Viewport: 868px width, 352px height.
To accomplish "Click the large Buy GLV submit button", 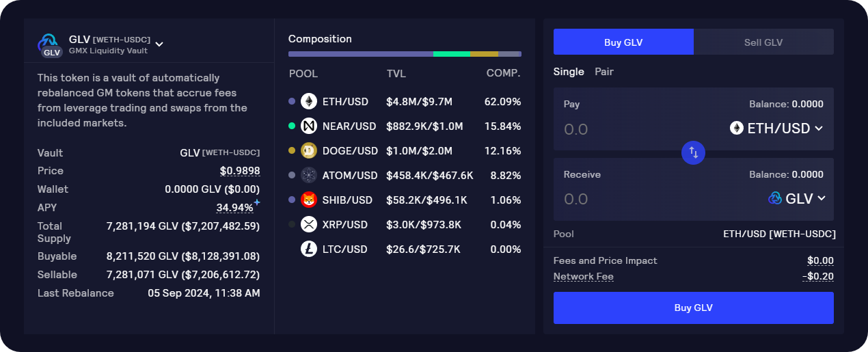I will tap(694, 308).
